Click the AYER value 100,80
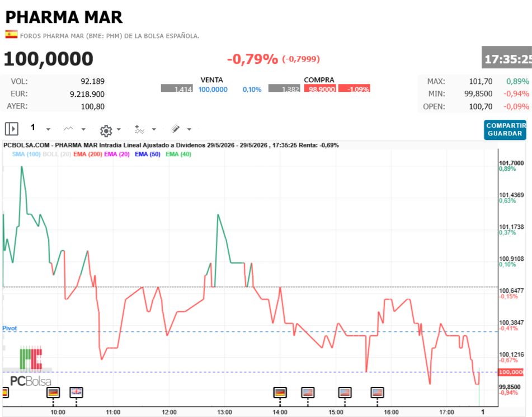The height and width of the screenshot is (417, 532). (x=93, y=106)
